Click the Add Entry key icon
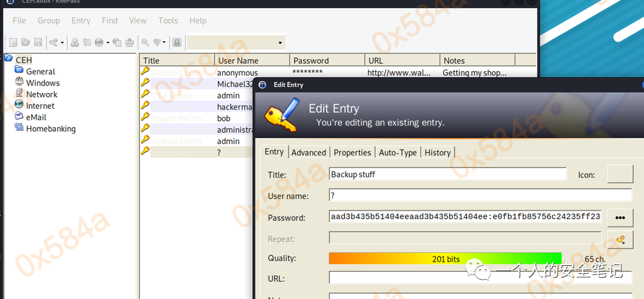The image size is (644, 299). 54,43
